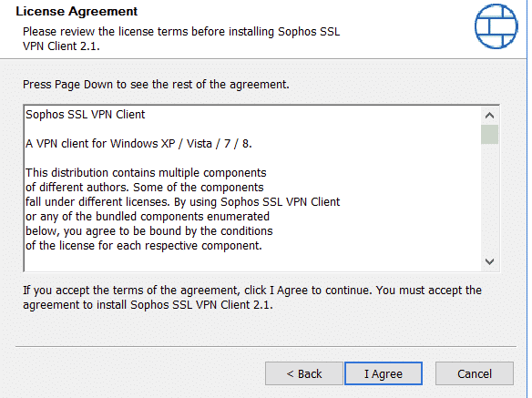Screen dimensions: 532x398
Task: Click the 'Press Page Down' instruction text
Action: tap(156, 85)
